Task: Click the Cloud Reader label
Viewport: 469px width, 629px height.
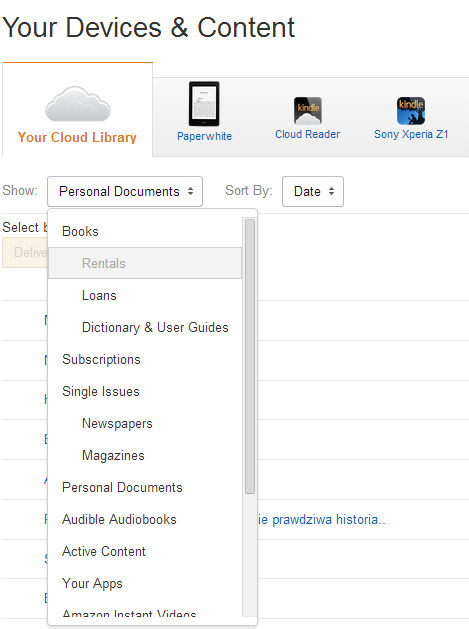Action: point(307,134)
